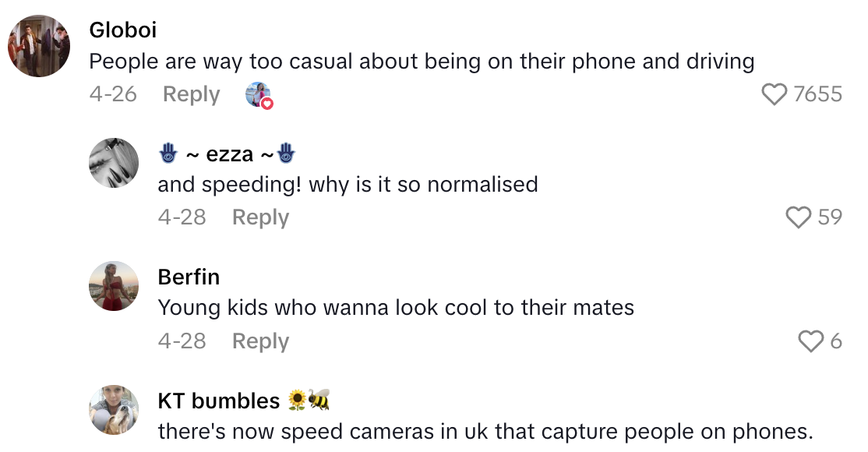
Task: Open KT bumbles' profile avatar
Action: 114,409
